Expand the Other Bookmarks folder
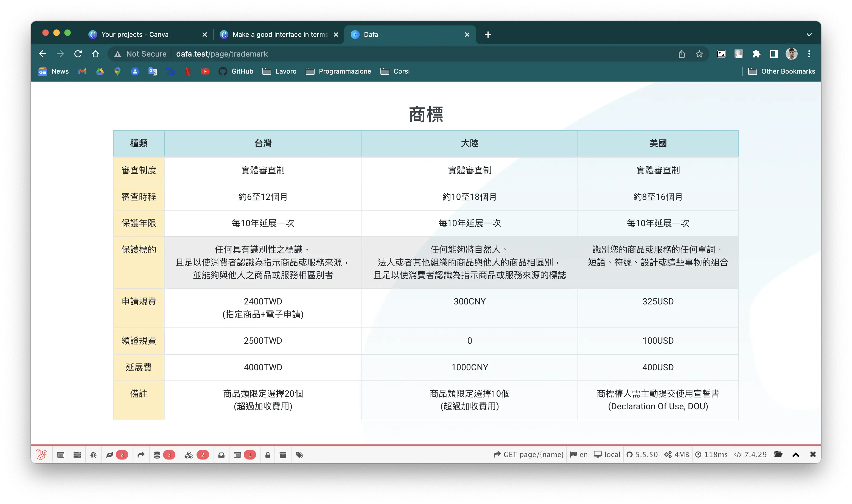852x504 pixels. pyautogui.click(x=781, y=71)
